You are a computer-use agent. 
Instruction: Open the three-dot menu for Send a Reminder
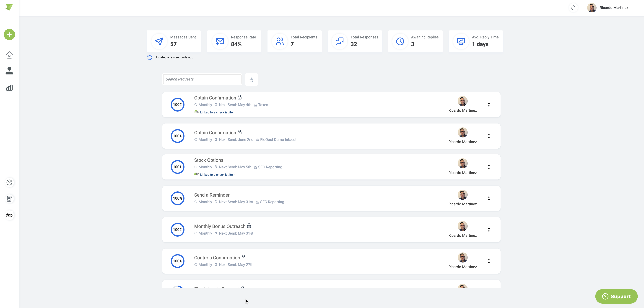pos(489,198)
